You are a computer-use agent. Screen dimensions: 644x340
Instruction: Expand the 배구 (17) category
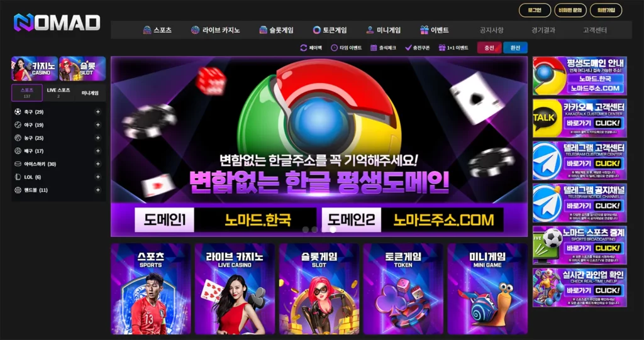(97, 151)
